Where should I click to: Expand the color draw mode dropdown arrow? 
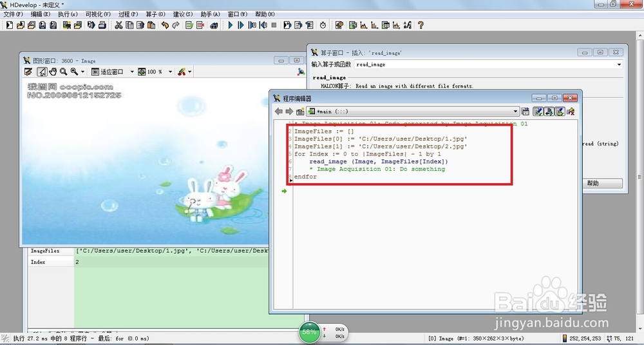(190, 72)
